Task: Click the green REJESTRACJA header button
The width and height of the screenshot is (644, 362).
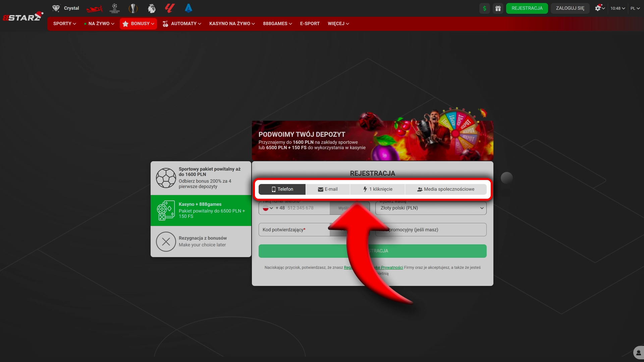Action: click(x=527, y=8)
